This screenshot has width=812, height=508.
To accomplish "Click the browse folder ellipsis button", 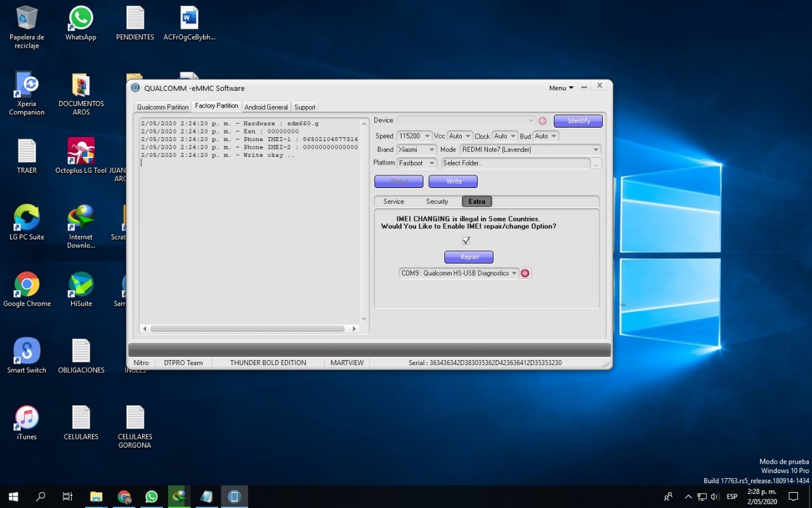I will point(596,164).
